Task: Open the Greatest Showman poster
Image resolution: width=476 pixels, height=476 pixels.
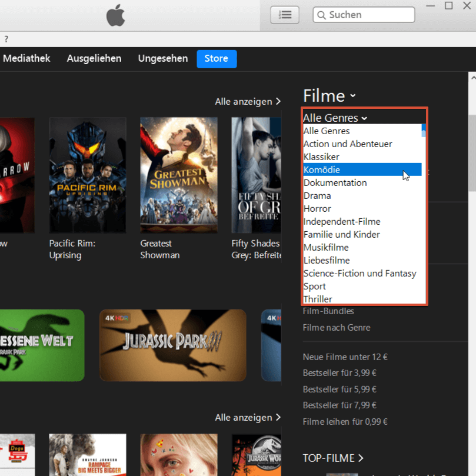Action: (179, 175)
